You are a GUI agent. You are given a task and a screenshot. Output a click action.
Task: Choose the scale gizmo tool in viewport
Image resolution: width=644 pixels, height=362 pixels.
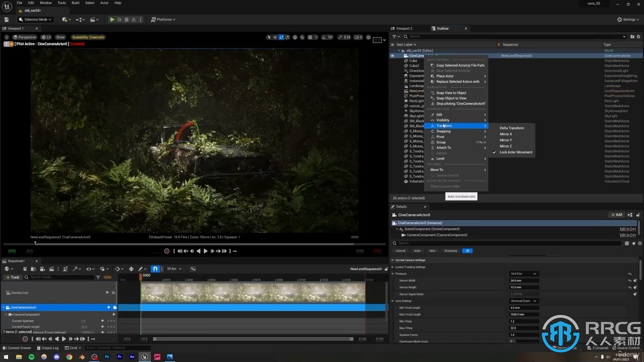(287, 37)
